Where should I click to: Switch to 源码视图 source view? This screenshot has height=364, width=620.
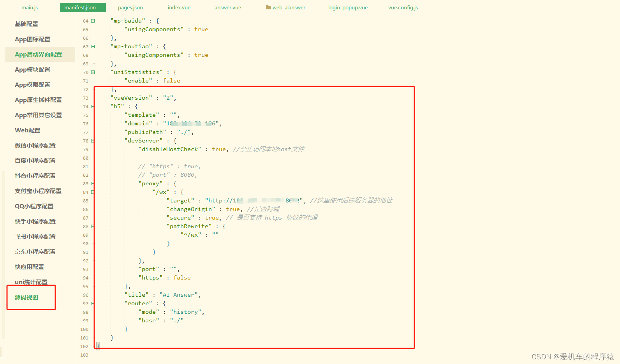click(26, 297)
